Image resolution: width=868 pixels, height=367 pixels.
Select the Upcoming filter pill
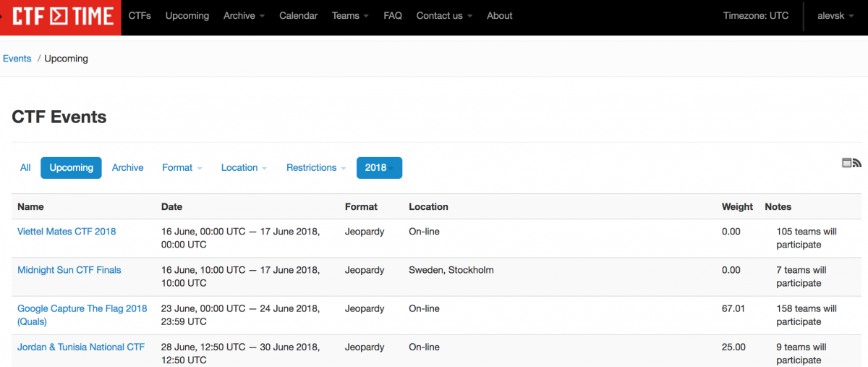coord(71,167)
